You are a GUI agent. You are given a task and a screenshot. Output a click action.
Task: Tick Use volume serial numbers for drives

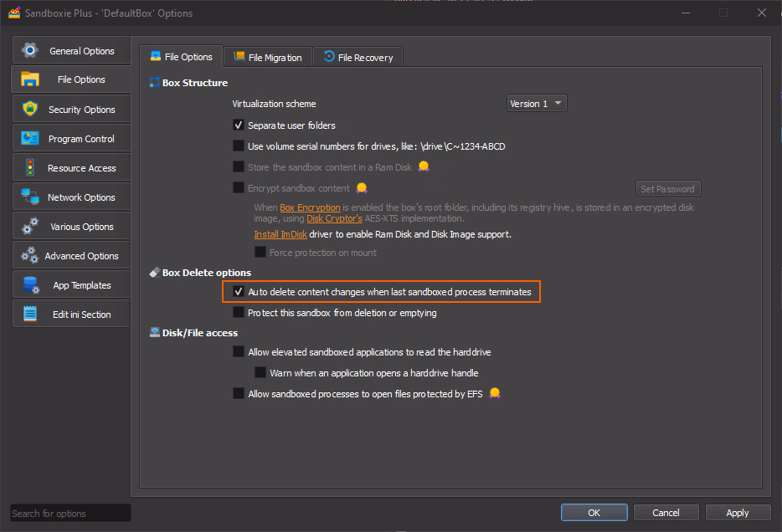coord(239,146)
